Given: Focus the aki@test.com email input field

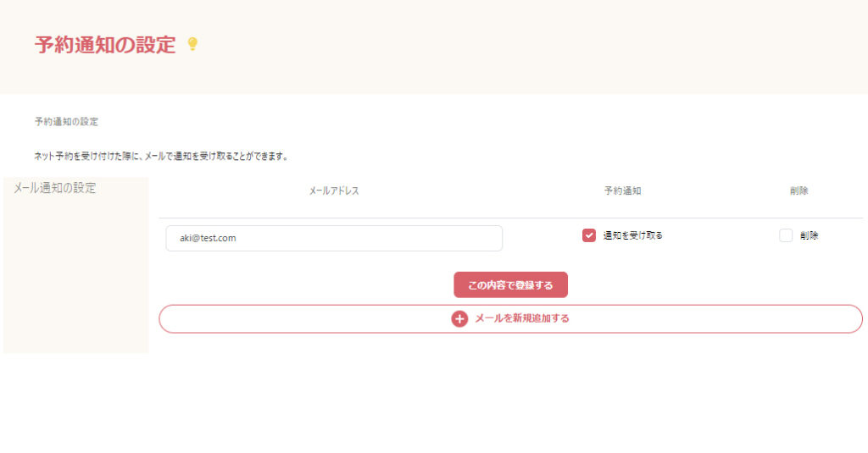Looking at the screenshot, I should click(x=334, y=238).
